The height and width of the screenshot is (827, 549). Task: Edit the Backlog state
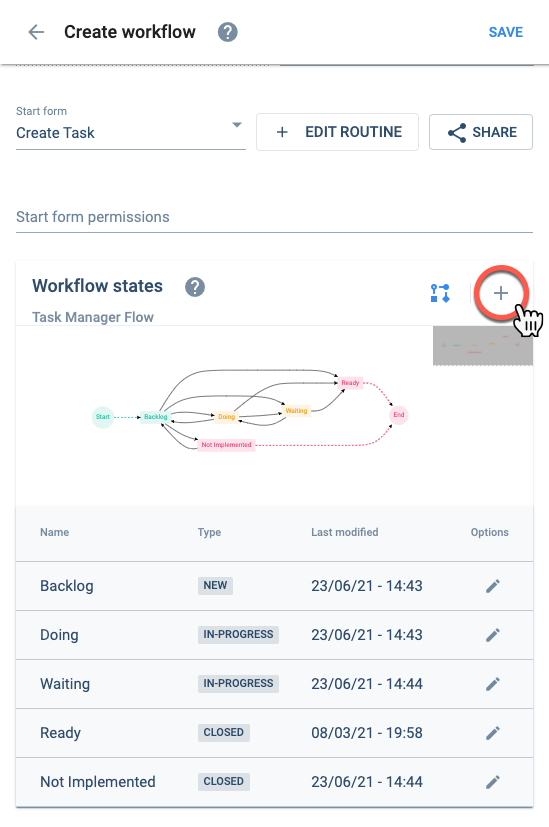click(493, 586)
